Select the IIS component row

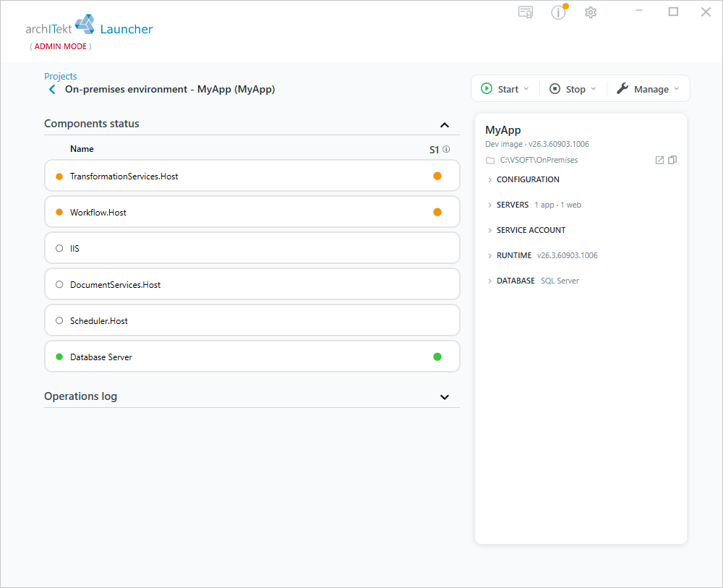pos(252,248)
